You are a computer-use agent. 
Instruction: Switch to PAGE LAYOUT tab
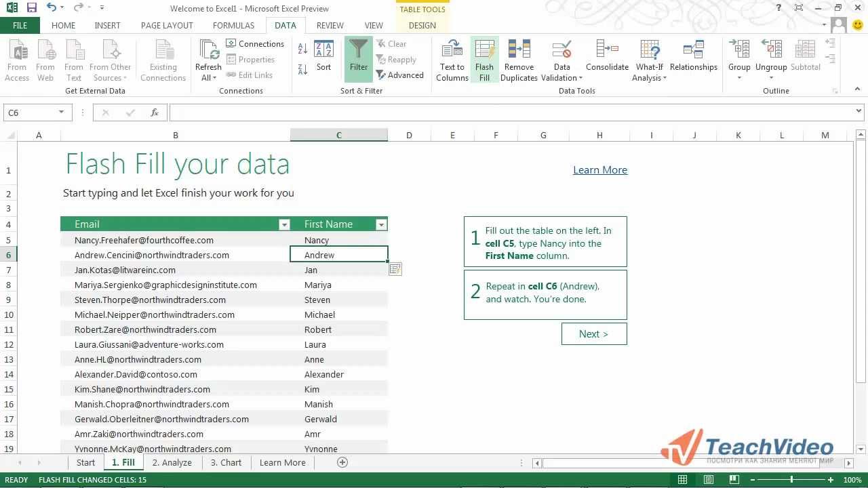tap(167, 25)
